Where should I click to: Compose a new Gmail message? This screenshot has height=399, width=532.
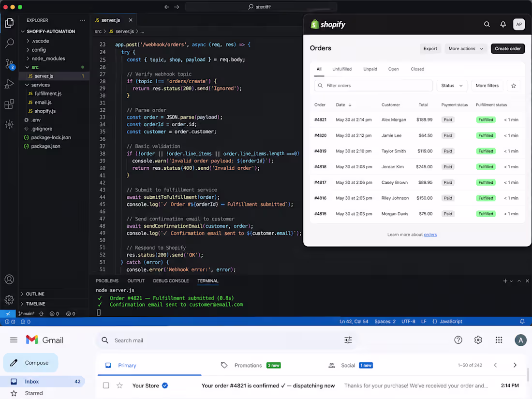[x=31, y=363]
